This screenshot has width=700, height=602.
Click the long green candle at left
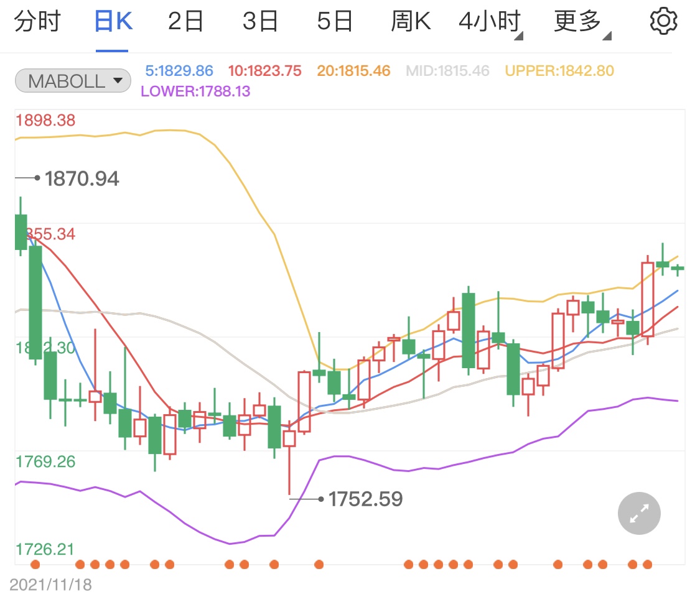tap(35, 302)
